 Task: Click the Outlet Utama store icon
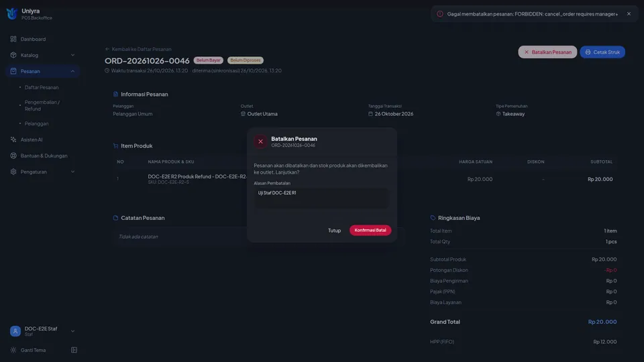coord(243,114)
